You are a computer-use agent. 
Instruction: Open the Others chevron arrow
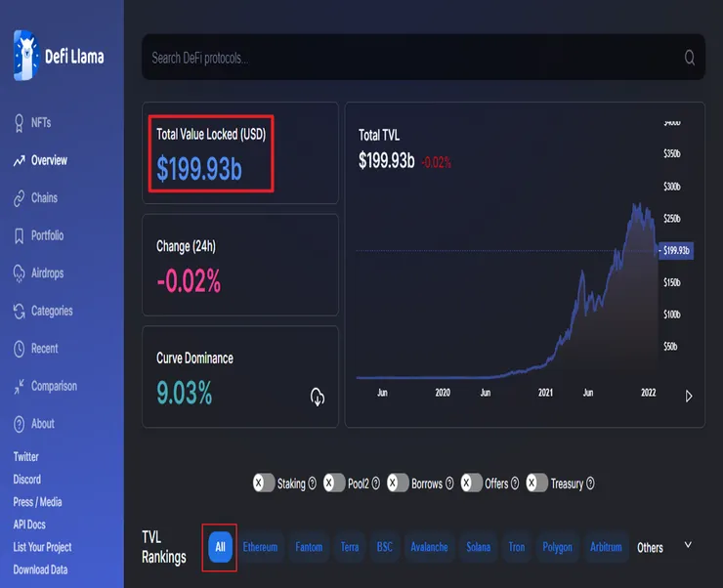click(688, 545)
